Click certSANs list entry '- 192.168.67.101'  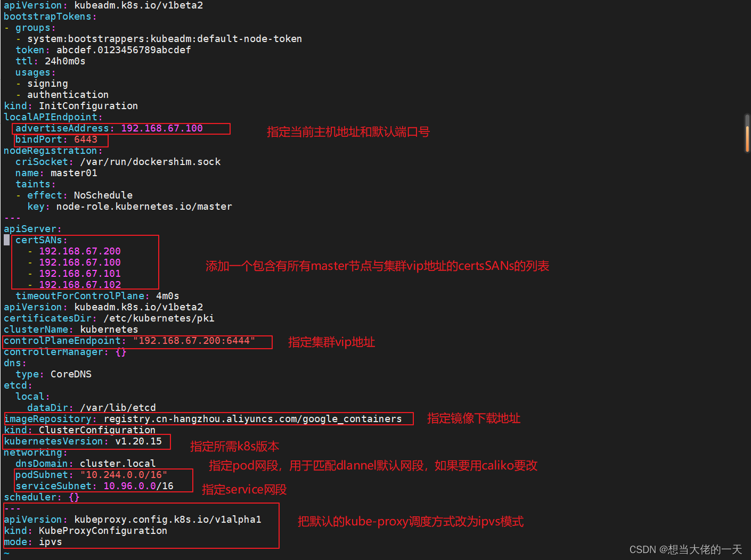click(74, 274)
